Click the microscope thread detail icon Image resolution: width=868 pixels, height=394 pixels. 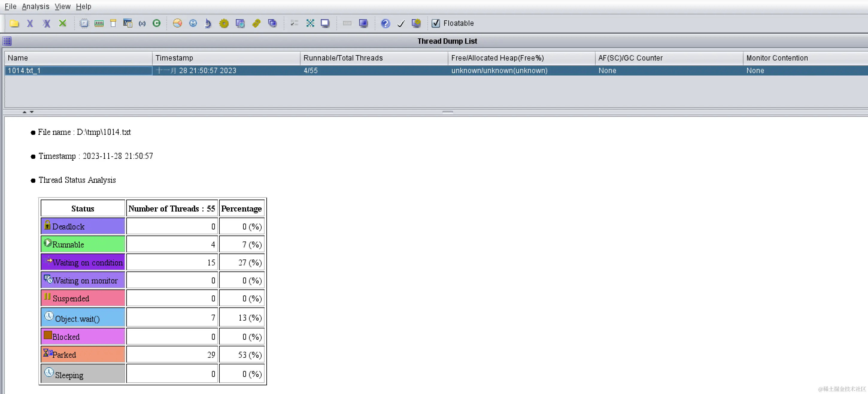pyautogui.click(x=208, y=23)
